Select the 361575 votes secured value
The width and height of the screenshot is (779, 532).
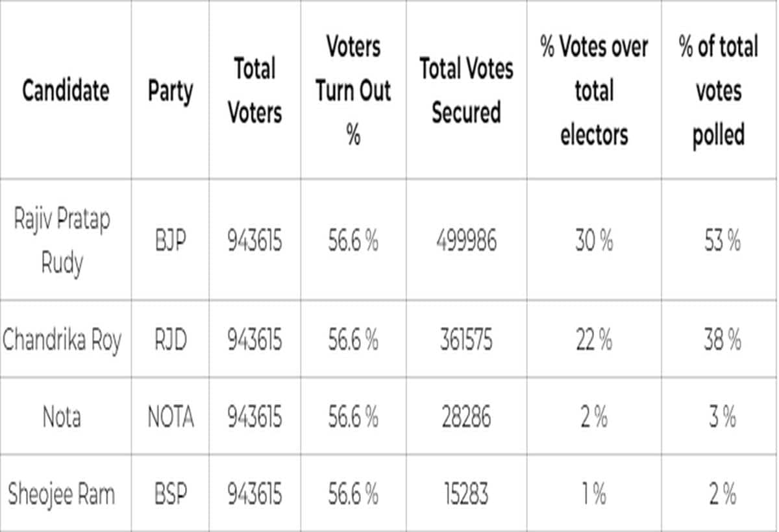[x=466, y=340]
